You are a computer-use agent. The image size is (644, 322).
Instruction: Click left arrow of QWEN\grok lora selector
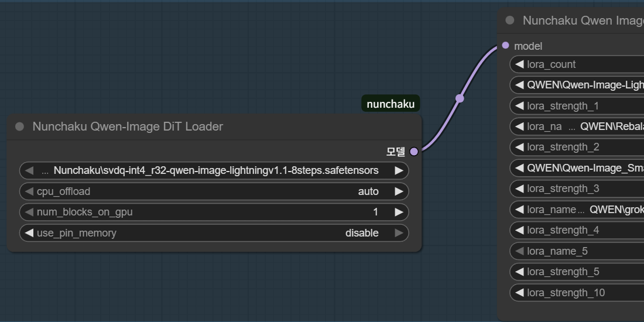pyautogui.click(x=519, y=210)
